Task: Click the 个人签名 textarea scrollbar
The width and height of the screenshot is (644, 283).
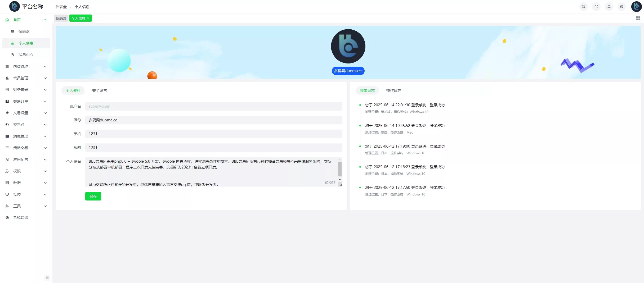Action: [340, 169]
